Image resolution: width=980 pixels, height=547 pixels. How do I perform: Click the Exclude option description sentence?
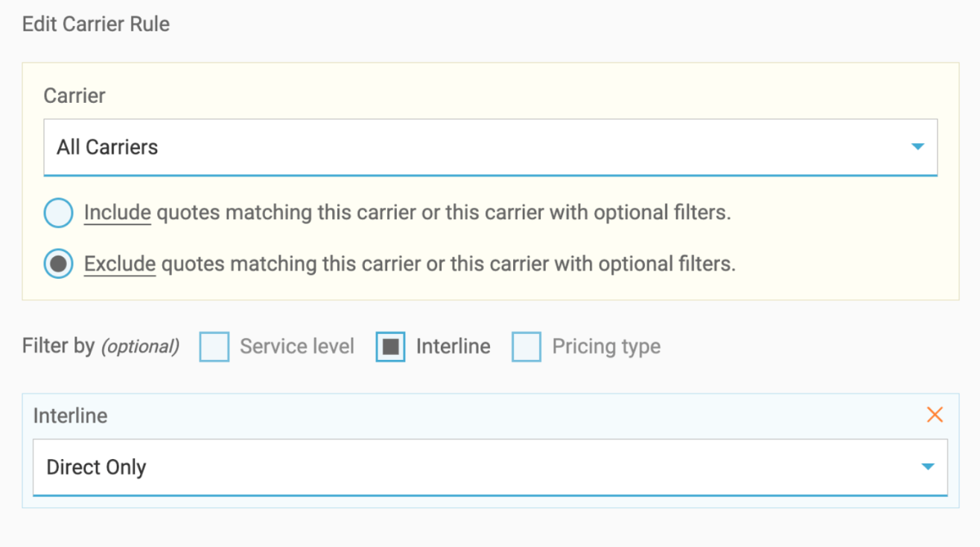(448, 264)
